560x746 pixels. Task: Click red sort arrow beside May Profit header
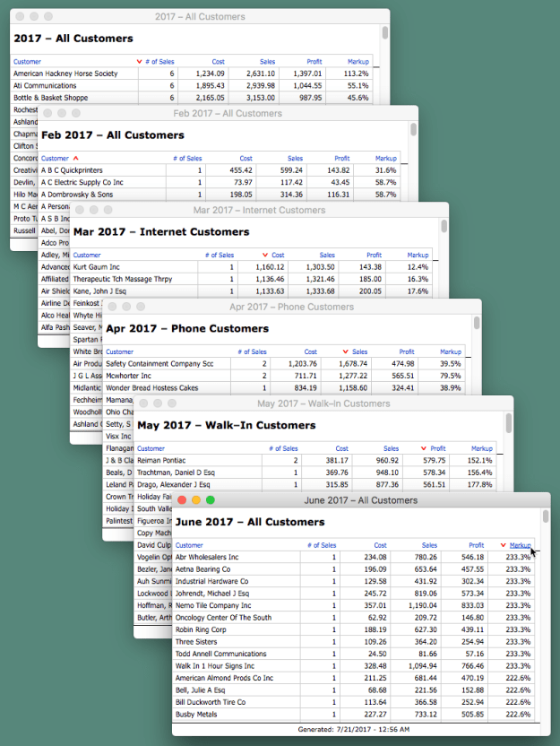[424, 448]
